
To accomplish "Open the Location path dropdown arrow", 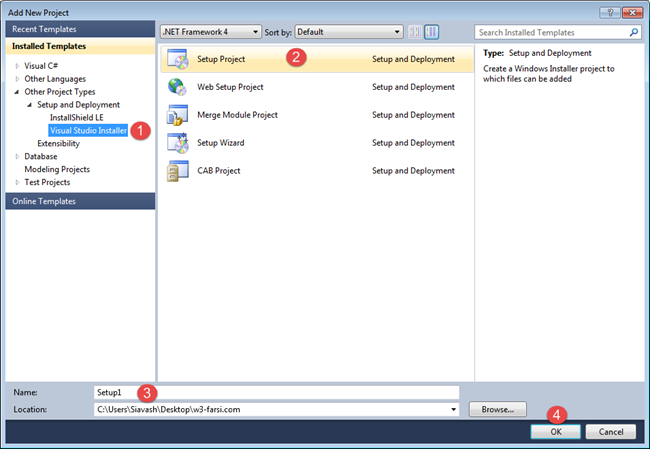I will 454,410.
